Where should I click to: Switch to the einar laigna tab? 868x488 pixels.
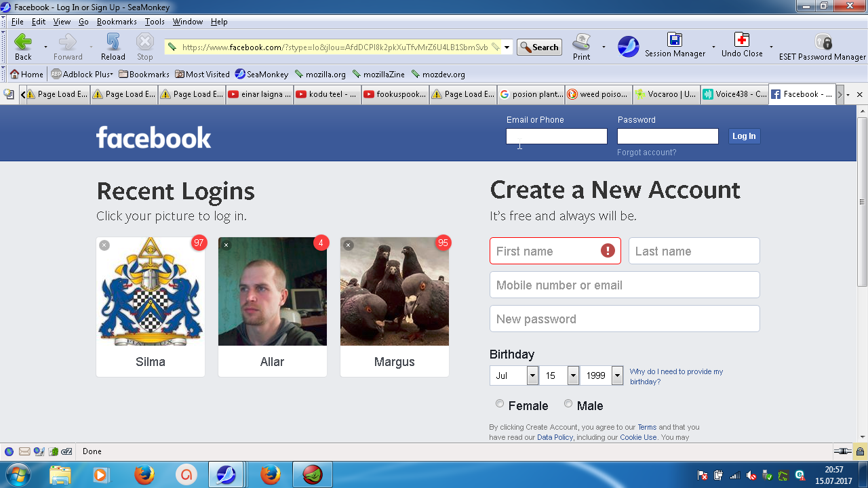click(x=260, y=94)
